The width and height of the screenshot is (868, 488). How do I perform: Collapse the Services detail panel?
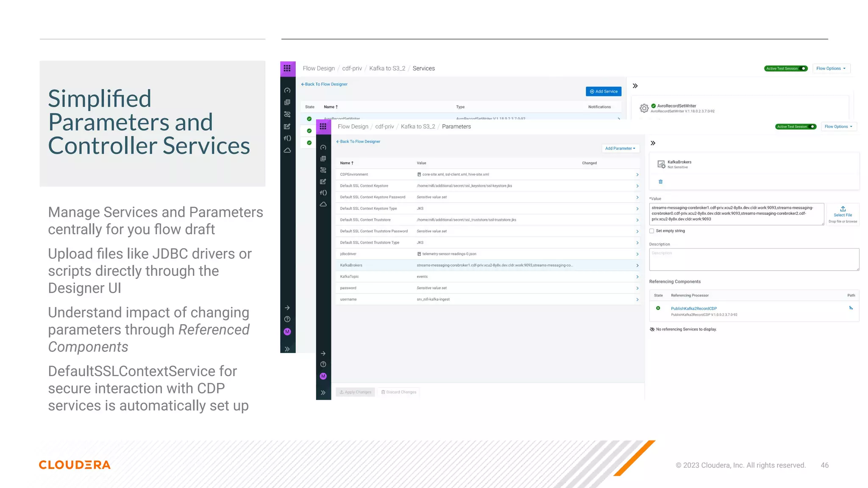[635, 86]
